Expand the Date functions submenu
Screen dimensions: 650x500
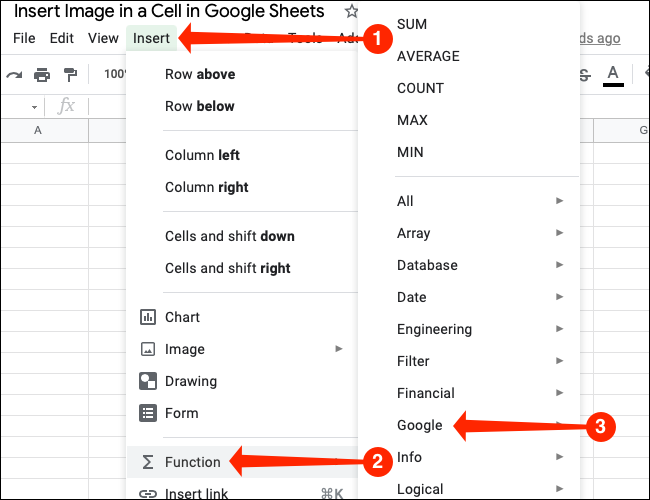pyautogui.click(x=559, y=297)
